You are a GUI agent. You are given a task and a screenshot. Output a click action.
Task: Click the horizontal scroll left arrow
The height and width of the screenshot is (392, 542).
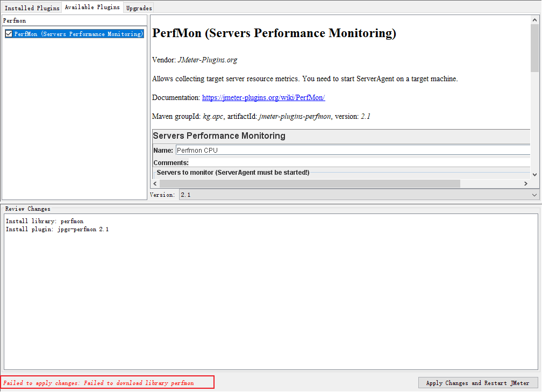[x=155, y=183]
